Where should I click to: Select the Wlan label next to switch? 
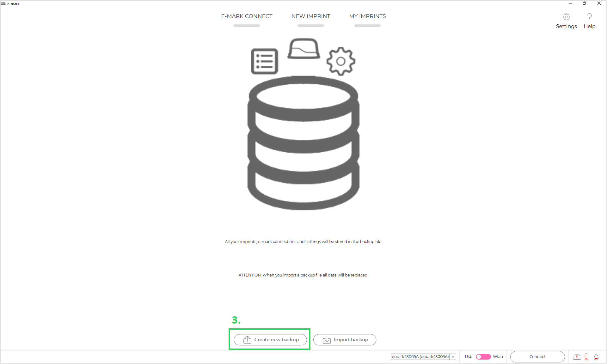[498, 357]
